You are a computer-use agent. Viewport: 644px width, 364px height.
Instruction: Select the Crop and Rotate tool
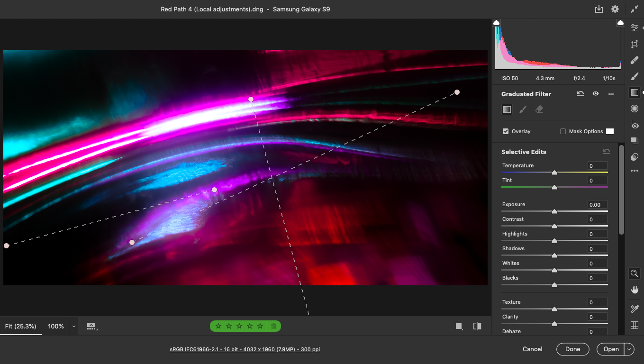click(x=635, y=44)
